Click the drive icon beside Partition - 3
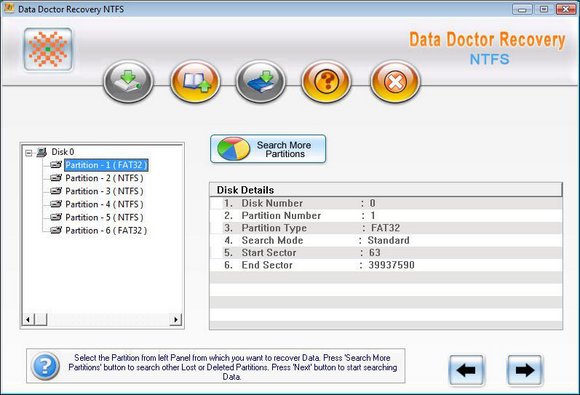The image size is (580, 395). (x=56, y=191)
